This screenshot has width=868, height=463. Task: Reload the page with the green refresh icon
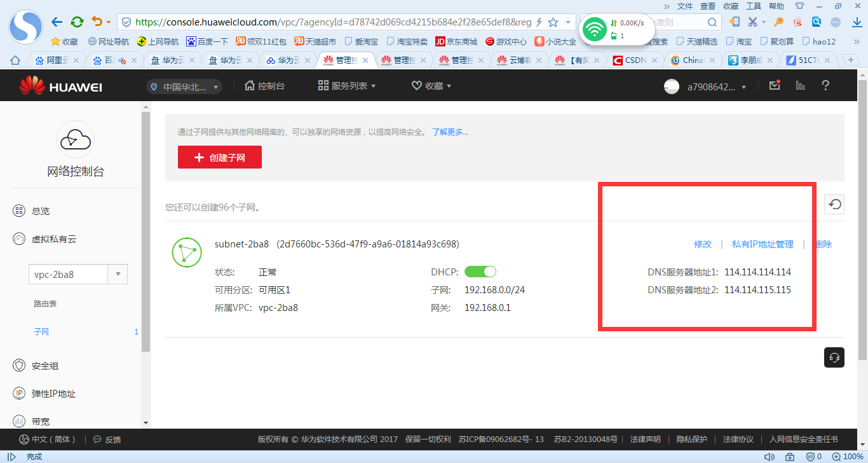(x=77, y=22)
